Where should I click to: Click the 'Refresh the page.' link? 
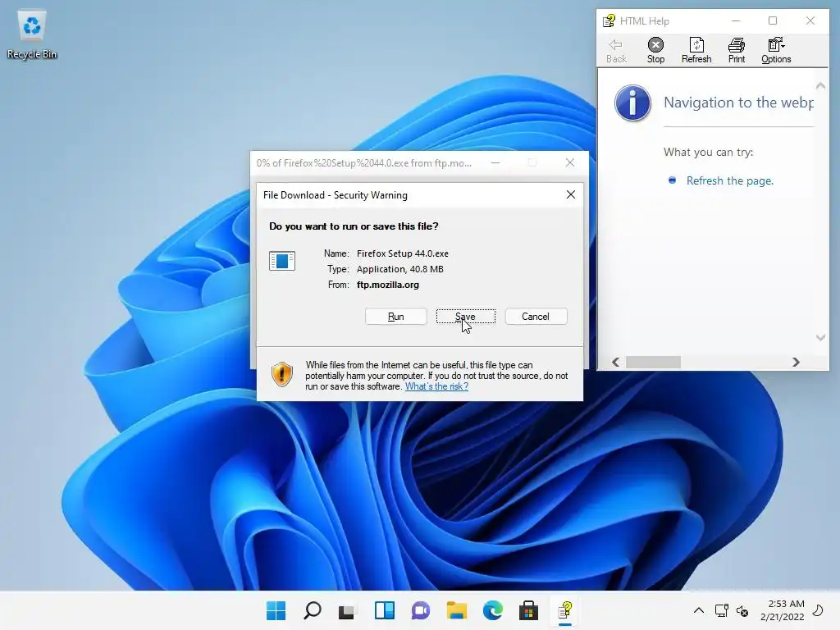729,180
